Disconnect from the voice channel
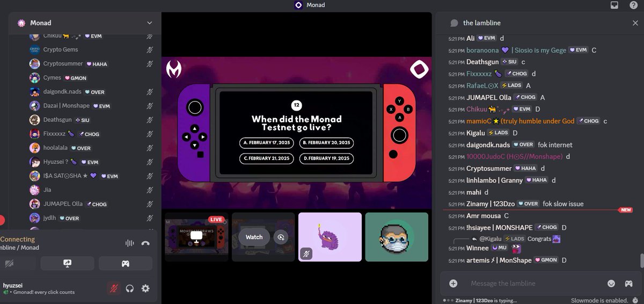 [145, 243]
